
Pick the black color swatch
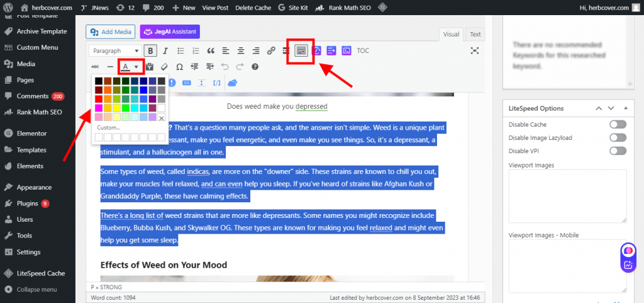click(x=99, y=81)
